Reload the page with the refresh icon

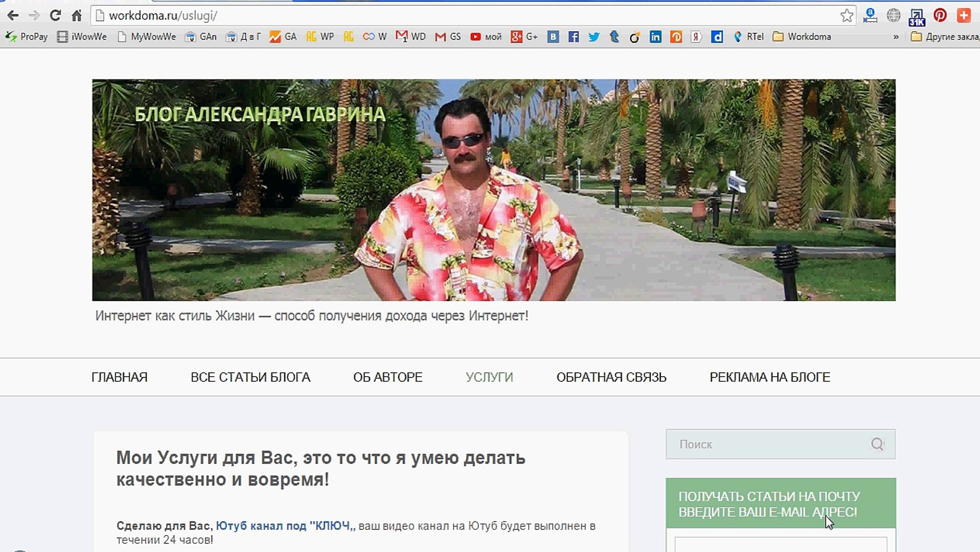pos(55,15)
